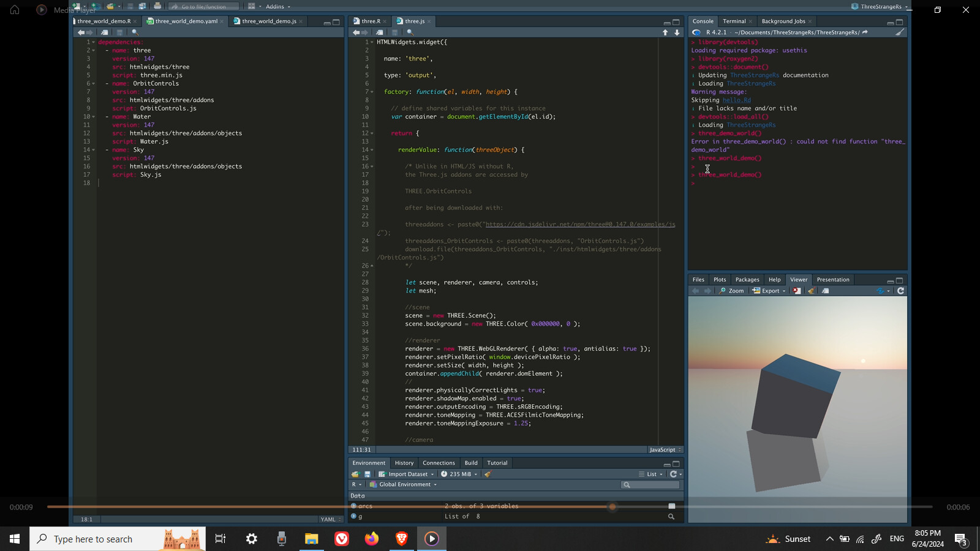Print the current source file
Image resolution: width=980 pixels, height=551 pixels.
coord(157,6)
